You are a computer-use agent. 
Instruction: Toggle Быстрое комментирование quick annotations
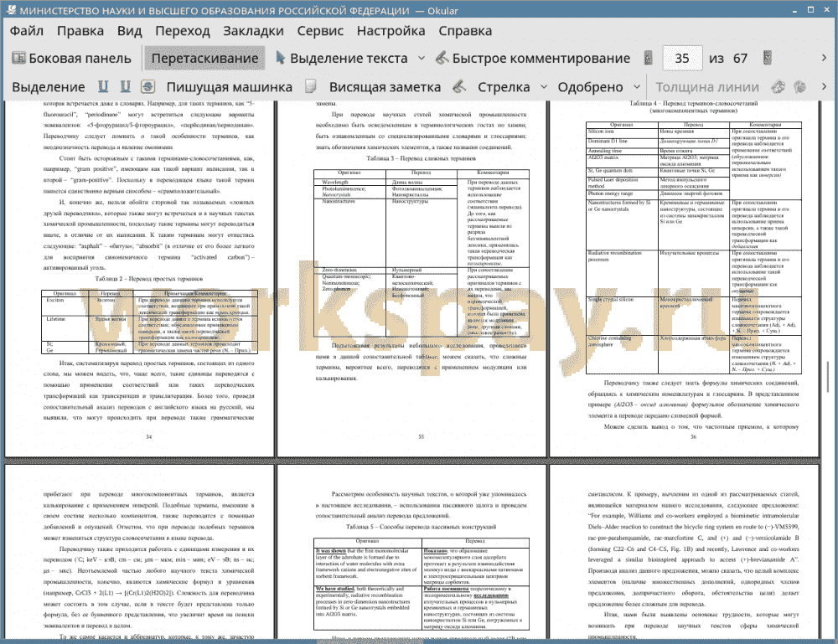[x=533, y=59]
